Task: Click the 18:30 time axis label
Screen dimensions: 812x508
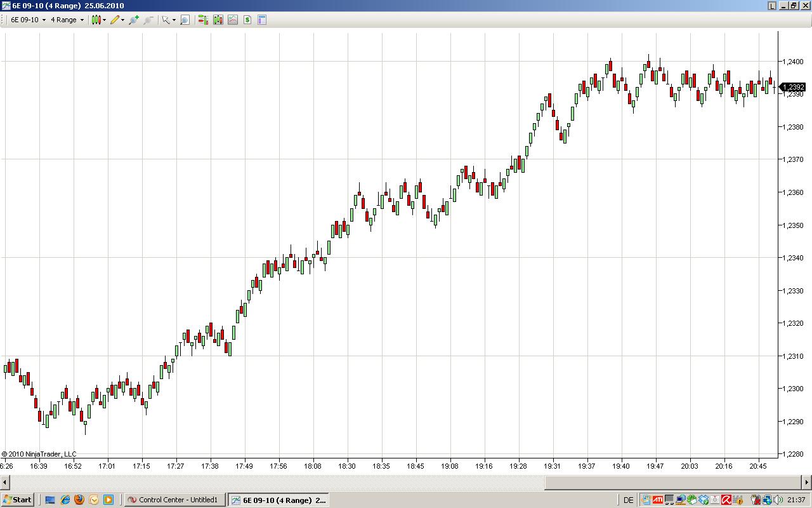Action: 347,466
